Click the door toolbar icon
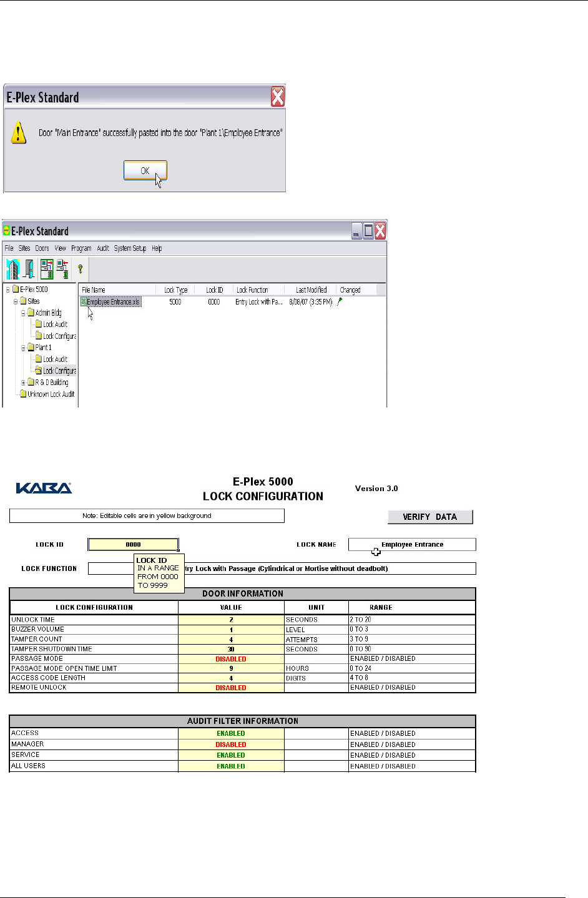The height and width of the screenshot is (898, 588). (x=29, y=269)
